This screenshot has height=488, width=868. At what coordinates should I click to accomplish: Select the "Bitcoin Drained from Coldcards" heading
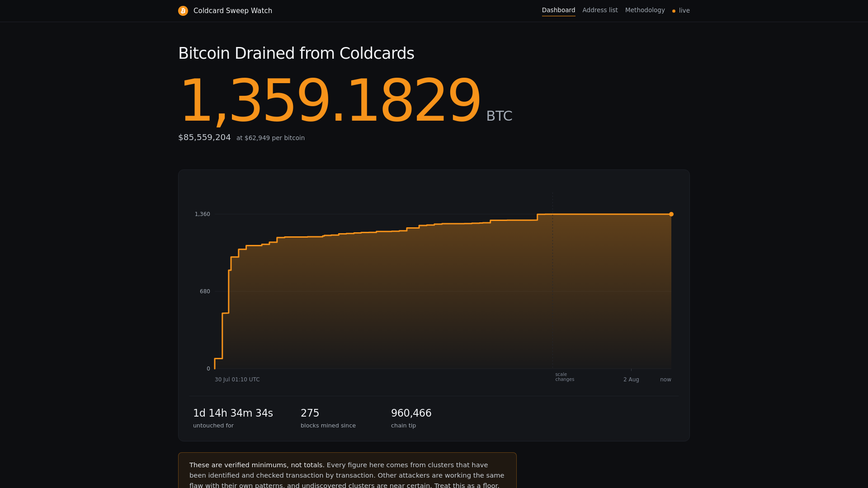296,53
